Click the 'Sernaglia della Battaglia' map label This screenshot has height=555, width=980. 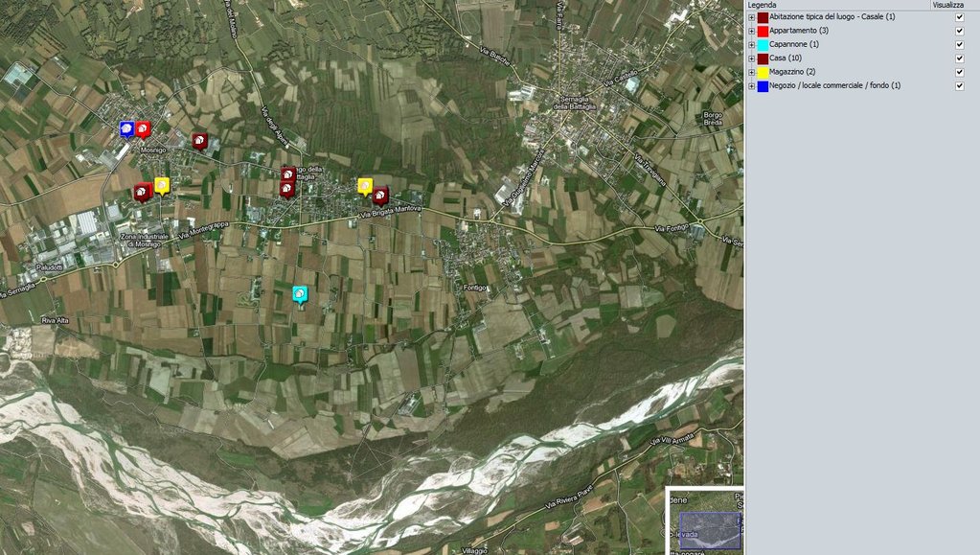click(x=575, y=104)
